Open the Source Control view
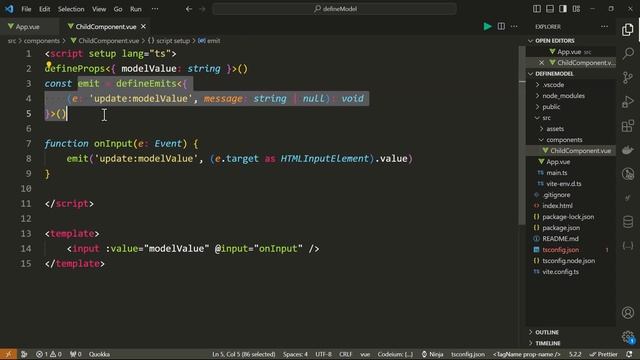The image size is (640, 360). 628,77
